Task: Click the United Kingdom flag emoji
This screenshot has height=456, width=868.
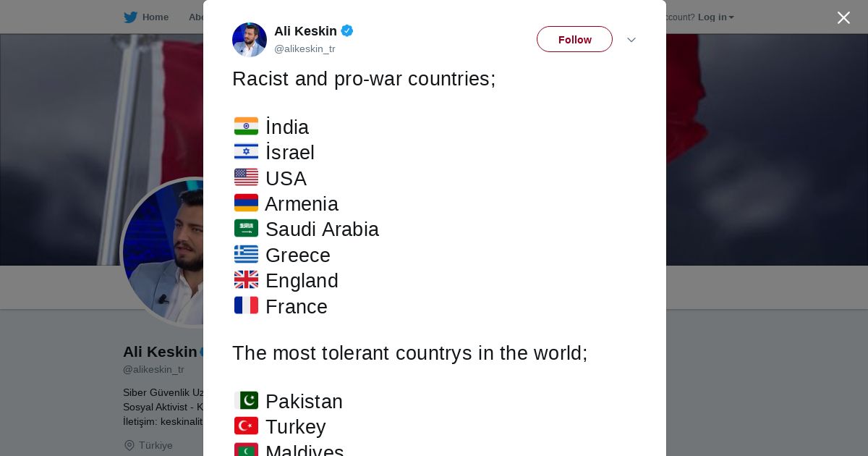Action: pos(246,280)
